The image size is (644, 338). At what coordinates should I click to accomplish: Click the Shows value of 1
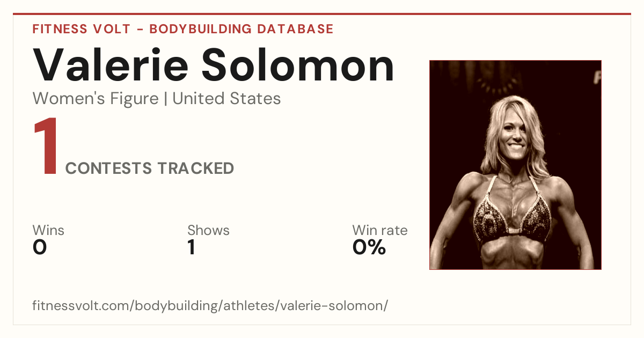[x=191, y=247]
